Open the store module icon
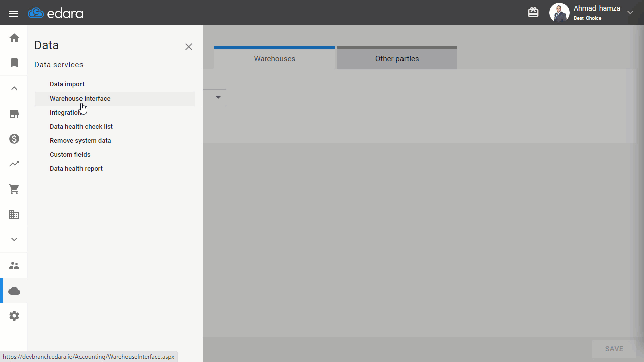The width and height of the screenshot is (644, 362). 14,114
